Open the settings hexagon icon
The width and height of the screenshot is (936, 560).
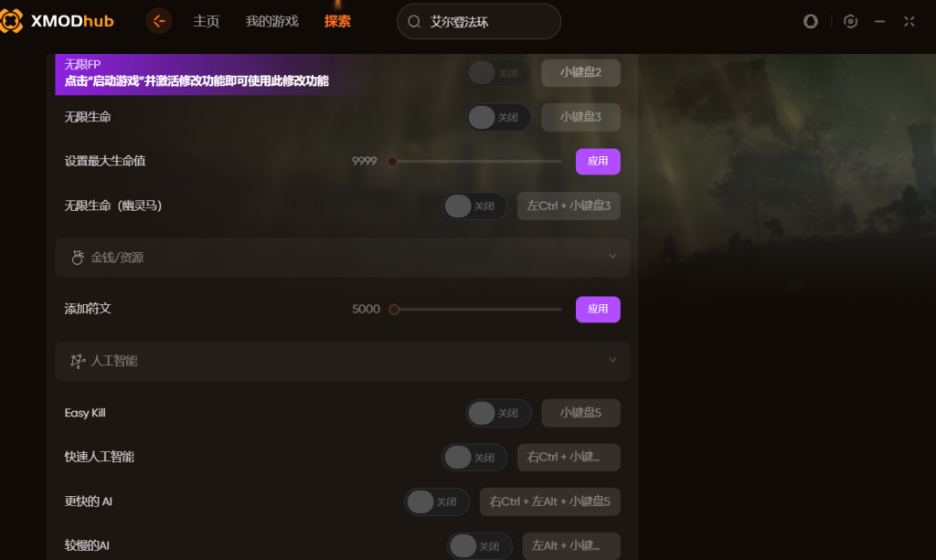pos(850,22)
